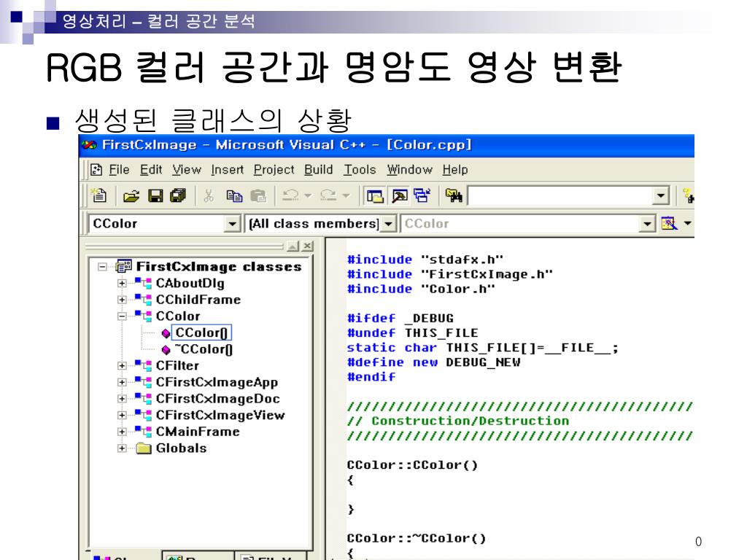The width and height of the screenshot is (747, 560).
Task: Select the CFirstCxImageDoc class in the tree
Action: click(217, 399)
